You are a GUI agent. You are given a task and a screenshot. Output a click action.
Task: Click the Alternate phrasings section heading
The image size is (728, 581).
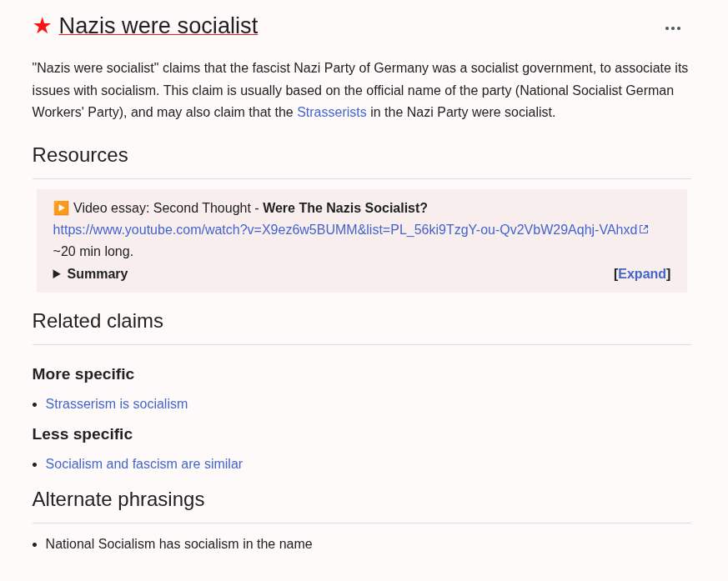tap(118, 499)
